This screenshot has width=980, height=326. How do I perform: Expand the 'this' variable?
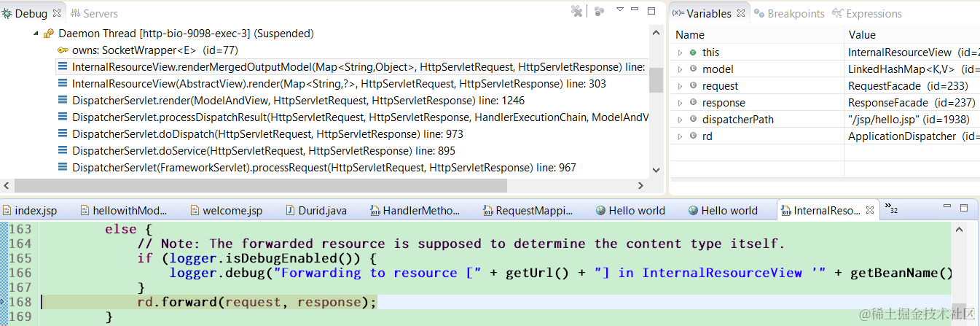680,53
